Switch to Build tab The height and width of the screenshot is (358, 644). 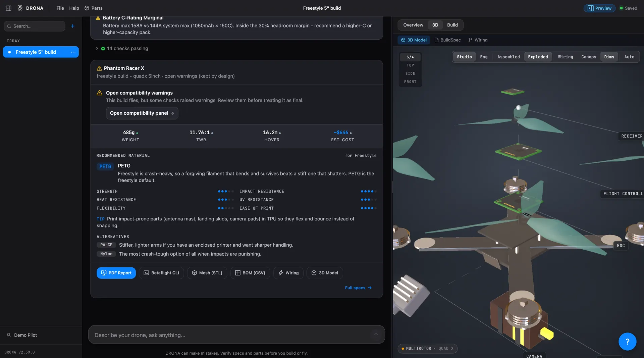(452, 25)
